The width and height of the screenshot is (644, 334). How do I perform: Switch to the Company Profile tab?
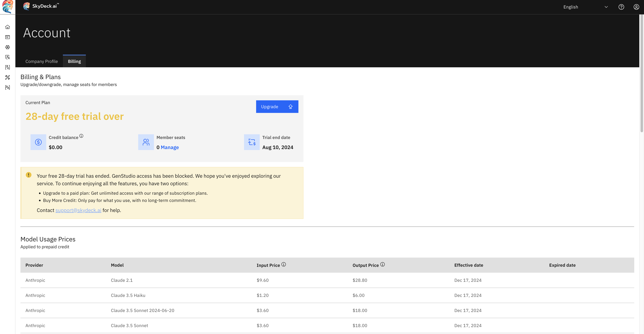tap(42, 61)
